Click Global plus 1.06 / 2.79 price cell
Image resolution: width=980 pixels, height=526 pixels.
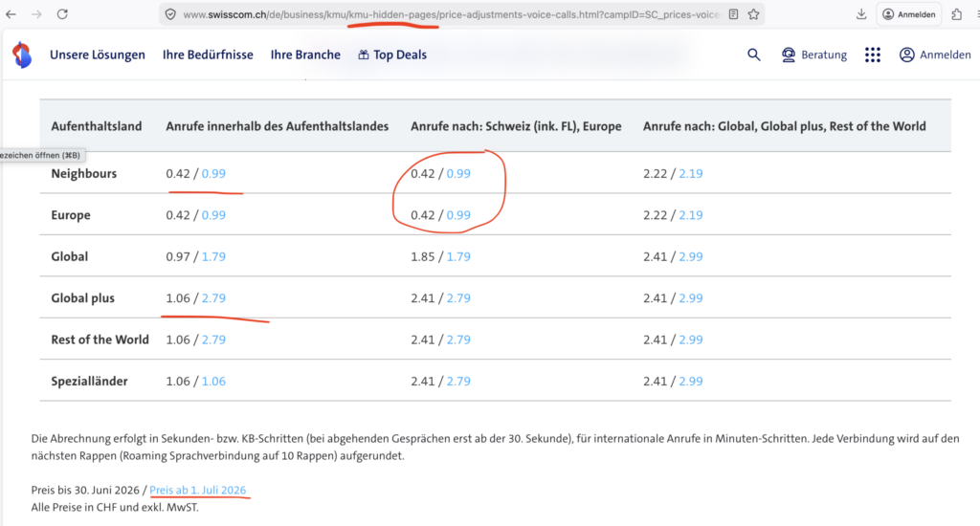(195, 298)
